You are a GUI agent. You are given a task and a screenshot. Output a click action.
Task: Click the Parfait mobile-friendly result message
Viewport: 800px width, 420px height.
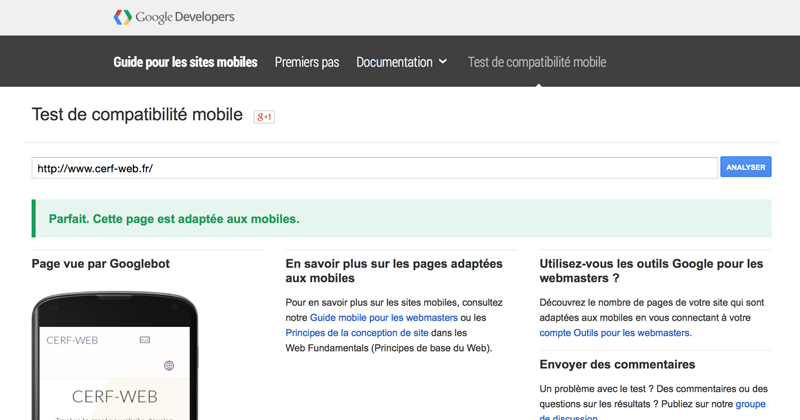(402, 218)
